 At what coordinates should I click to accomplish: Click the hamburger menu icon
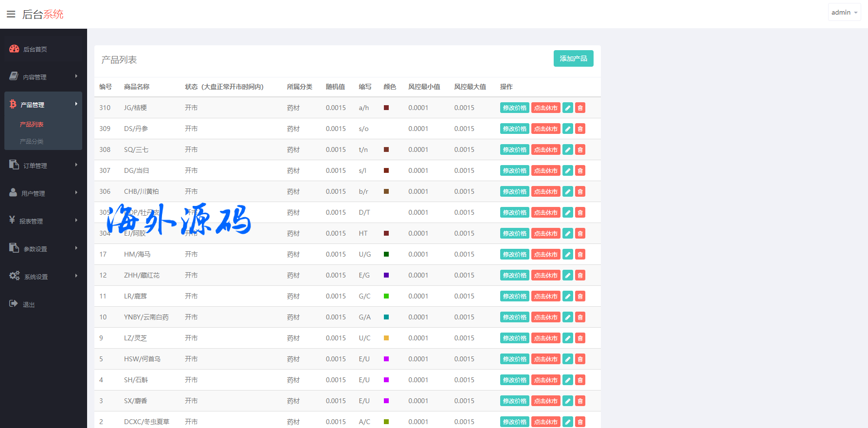tap(11, 14)
